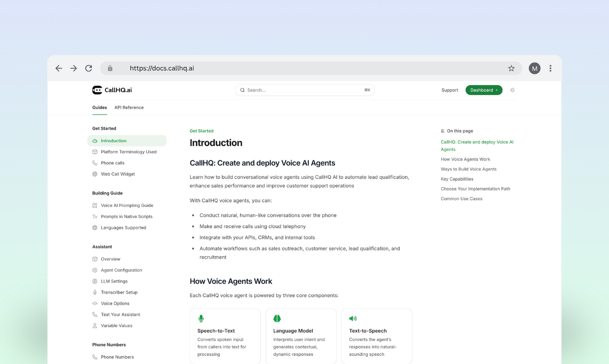Screen dimensions: 609x364
Task: Toggle light/dark theme via the sun icon
Action: click(x=512, y=90)
